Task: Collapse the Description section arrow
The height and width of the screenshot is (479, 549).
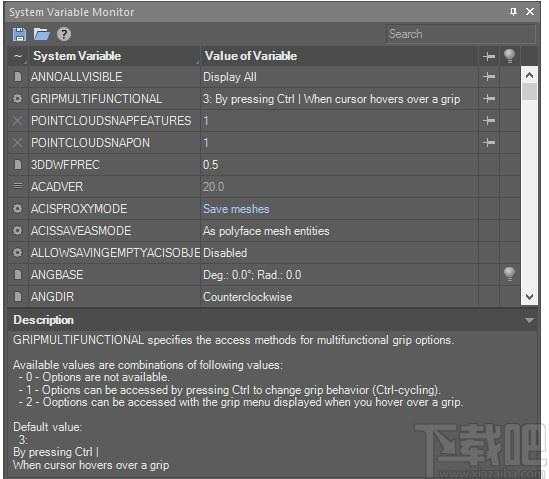Action: (529, 320)
